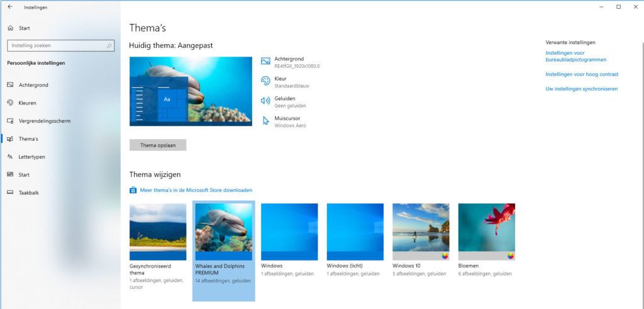This screenshot has height=309, width=644.
Task: Click '5 afbeeldingen, geluiden' text
Action: coord(419,274)
